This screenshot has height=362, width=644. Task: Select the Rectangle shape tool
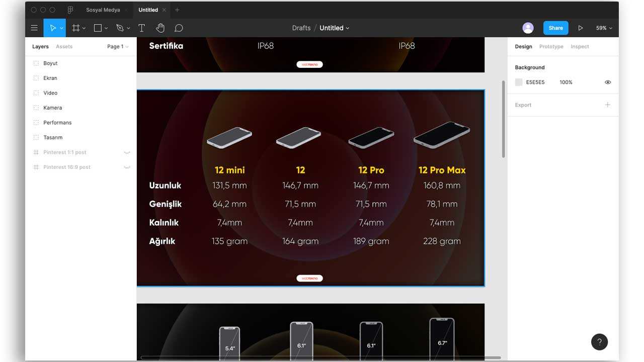click(98, 28)
